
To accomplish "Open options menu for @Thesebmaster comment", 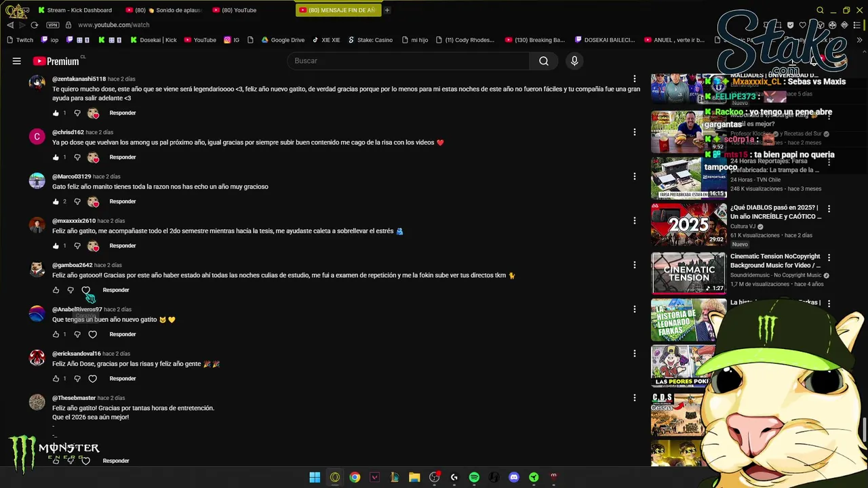I will tap(635, 398).
